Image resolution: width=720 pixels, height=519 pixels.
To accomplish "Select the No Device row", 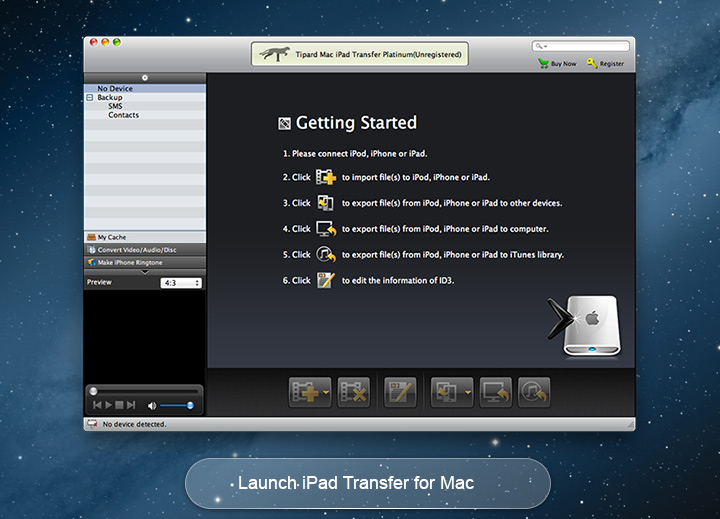I will [x=145, y=88].
